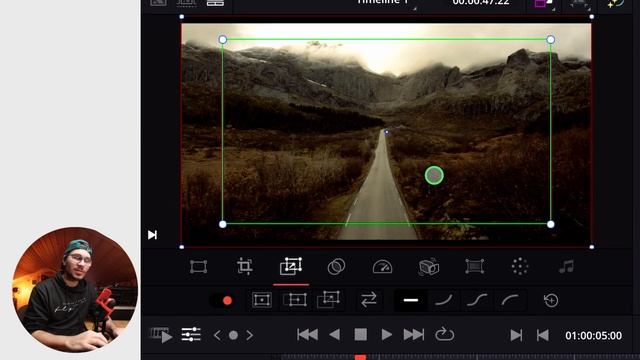Select linear easing option
Viewport: 640px width, 360px height.
click(x=411, y=300)
